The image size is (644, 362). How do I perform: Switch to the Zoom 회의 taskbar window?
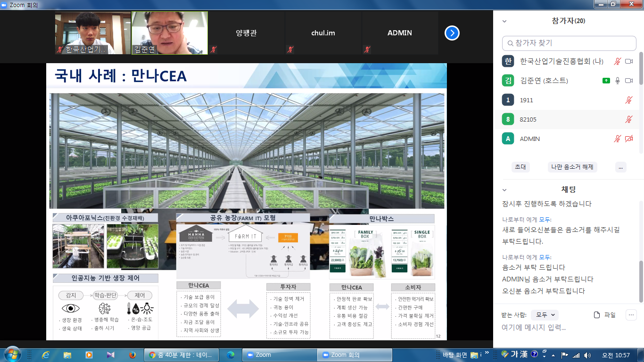pyautogui.click(x=355, y=354)
